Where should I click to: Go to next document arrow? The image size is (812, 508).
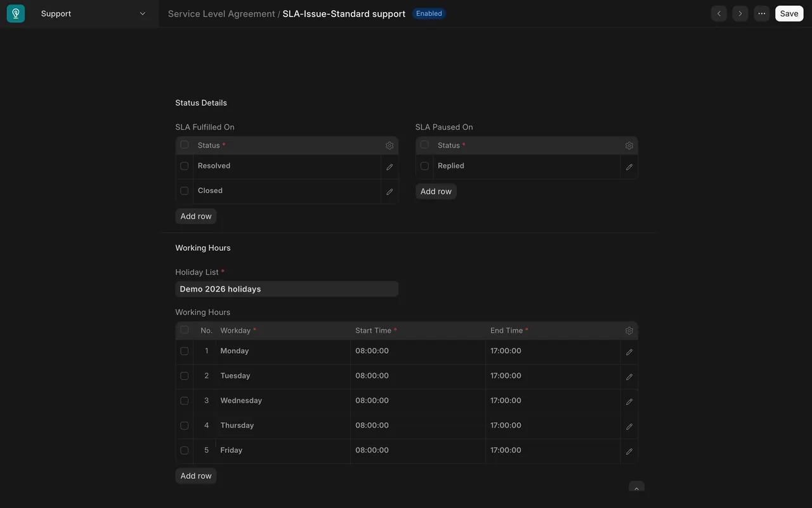tap(740, 13)
